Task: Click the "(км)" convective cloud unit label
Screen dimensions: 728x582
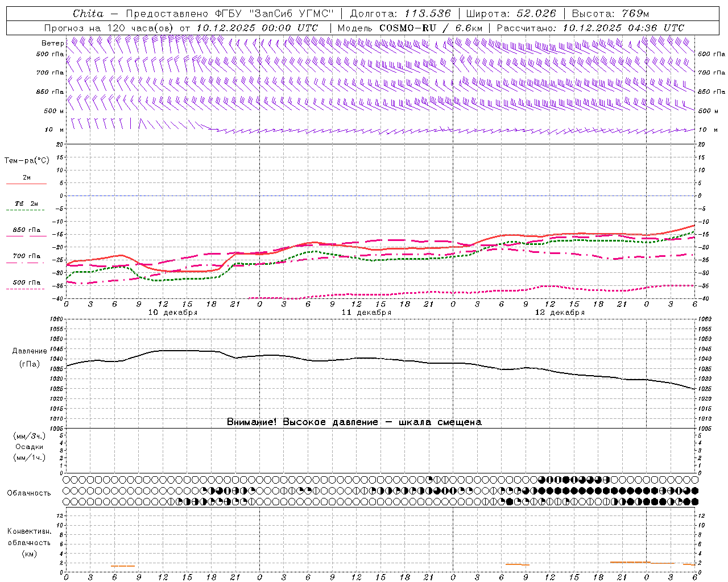Action: pyautogui.click(x=29, y=554)
